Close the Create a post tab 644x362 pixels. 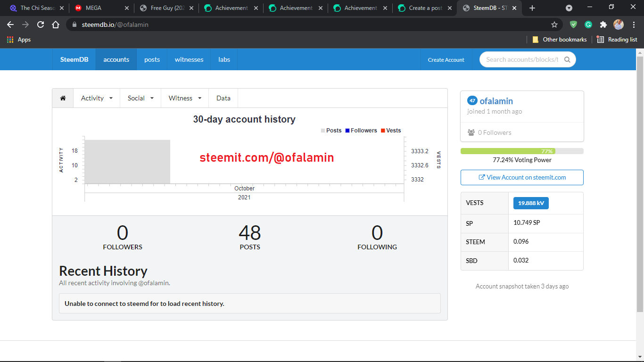[x=449, y=8]
